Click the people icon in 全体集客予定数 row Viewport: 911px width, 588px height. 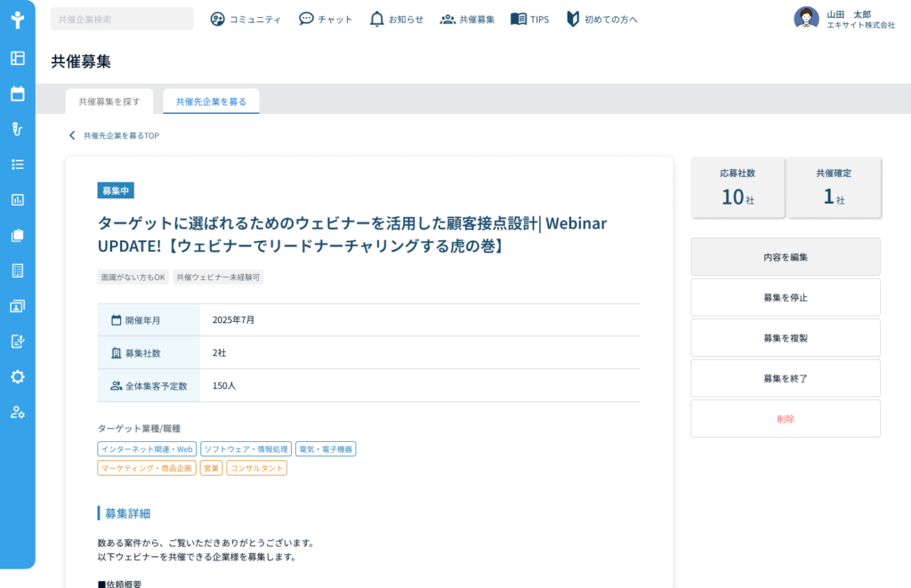[x=117, y=386]
